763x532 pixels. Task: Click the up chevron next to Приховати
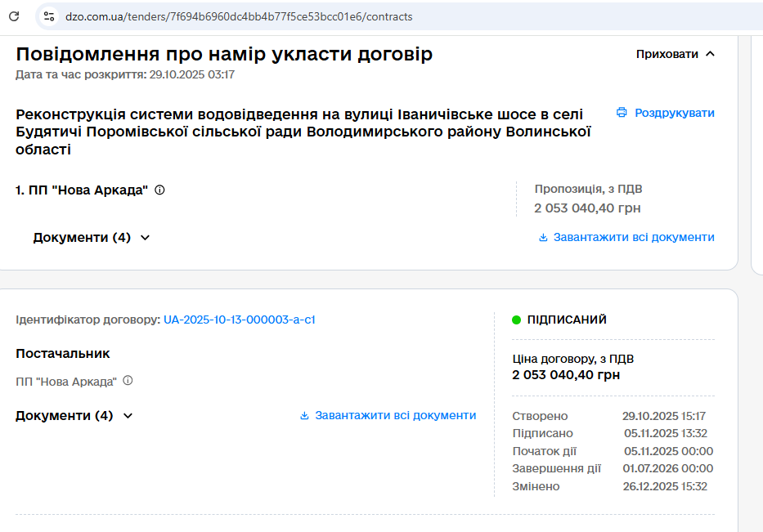709,54
